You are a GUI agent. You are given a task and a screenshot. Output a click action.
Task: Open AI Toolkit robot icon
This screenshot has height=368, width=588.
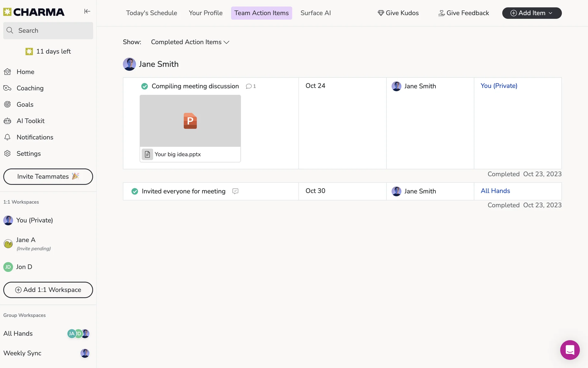point(7,121)
